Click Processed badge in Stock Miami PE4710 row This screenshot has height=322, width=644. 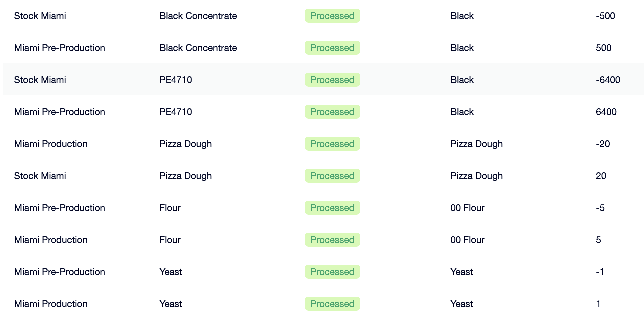332,80
